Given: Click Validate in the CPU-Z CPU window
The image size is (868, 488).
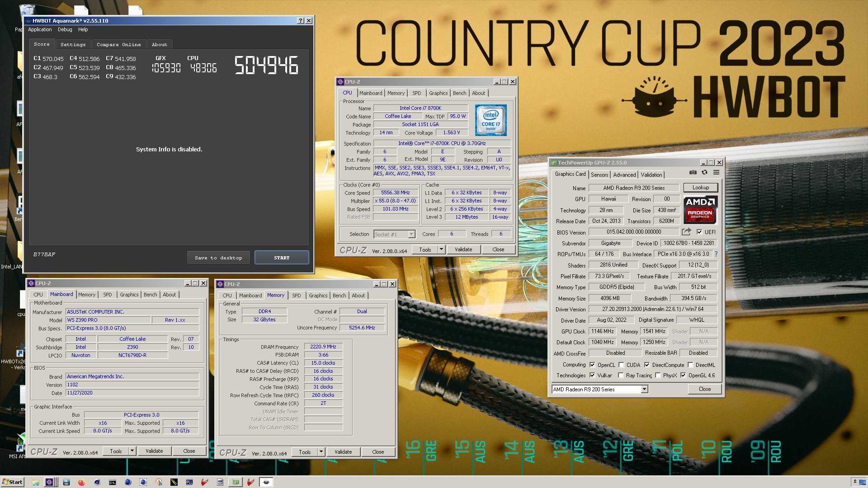Looking at the screenshot, I should (x=463, y=249).
